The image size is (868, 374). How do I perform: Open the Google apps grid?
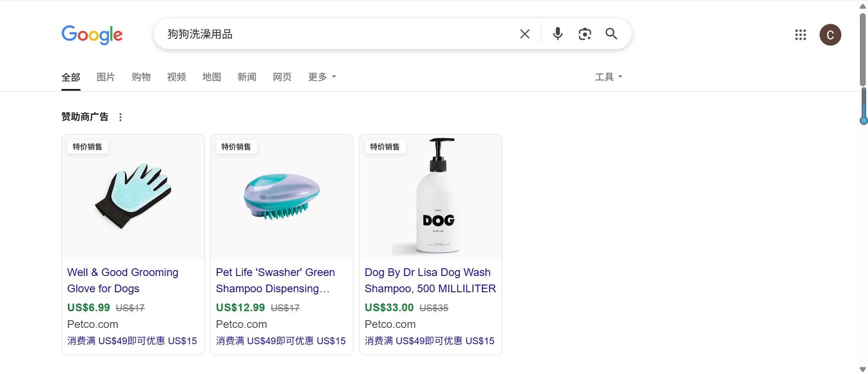(800, 35)
